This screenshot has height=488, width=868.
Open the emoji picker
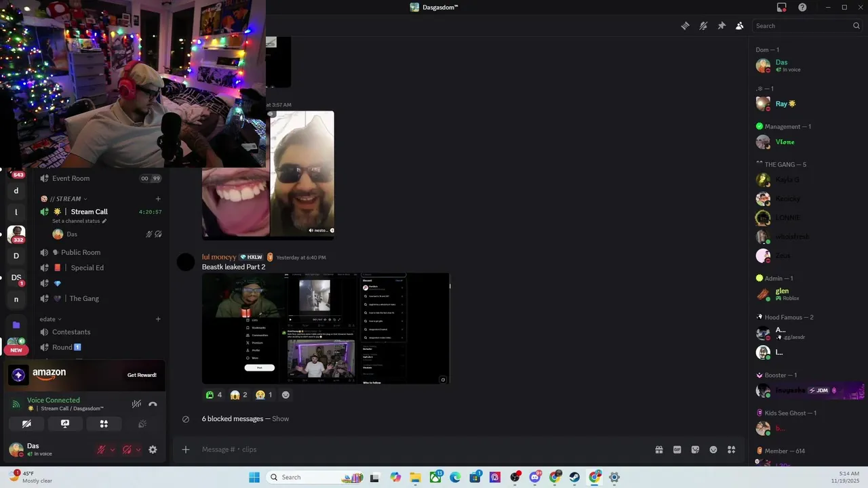[713, 449]
